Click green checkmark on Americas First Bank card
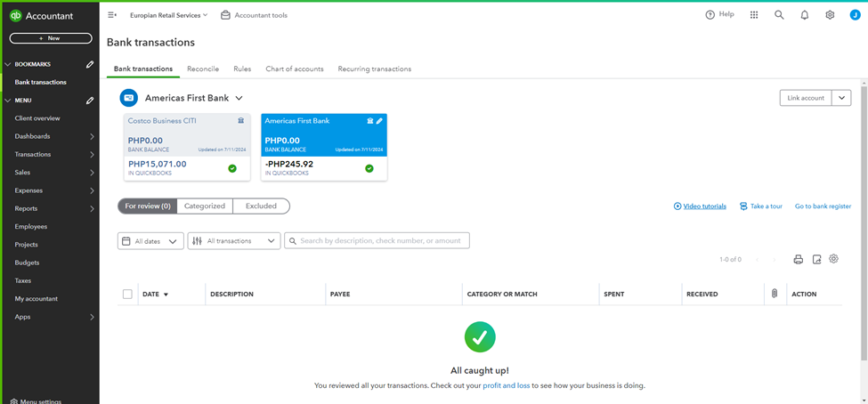This screenshot has height=404, width=868. point(369,168)
